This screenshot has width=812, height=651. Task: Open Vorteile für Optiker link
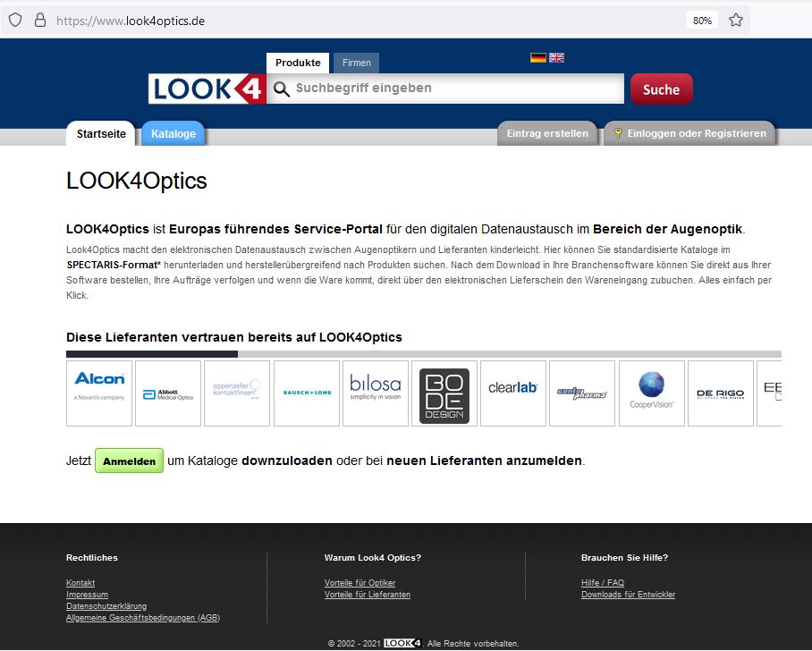359,583
